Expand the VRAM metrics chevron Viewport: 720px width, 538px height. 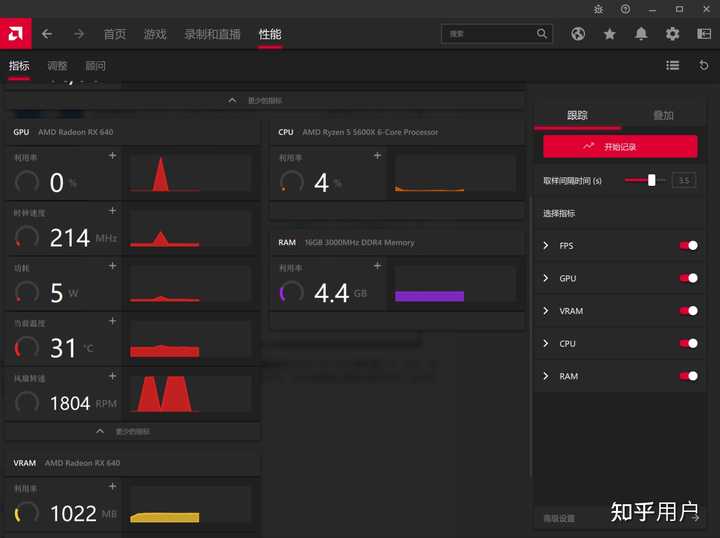click(x=546, y=311)
